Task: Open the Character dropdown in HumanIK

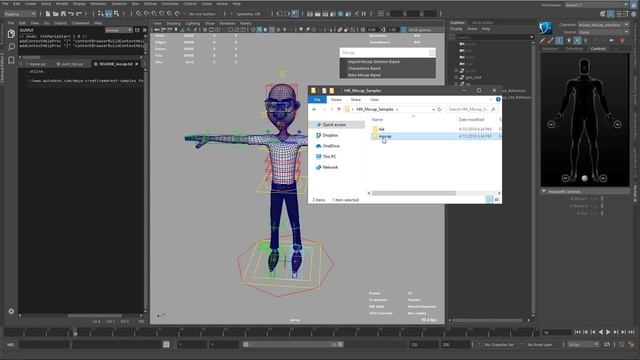Action: pyautogui.click(x=604, y=25)
